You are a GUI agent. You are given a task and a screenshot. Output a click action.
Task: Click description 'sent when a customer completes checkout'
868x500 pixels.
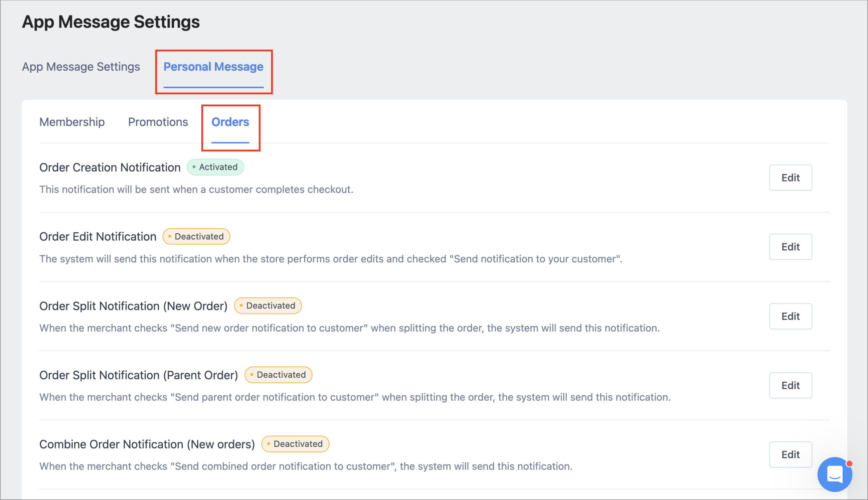(196, 189)
